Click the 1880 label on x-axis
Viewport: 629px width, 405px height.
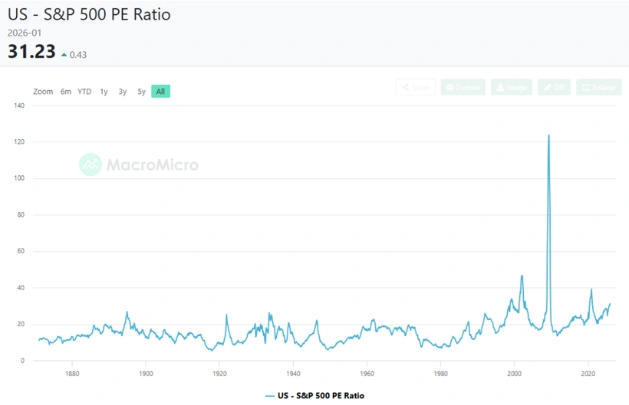point(72,374)
